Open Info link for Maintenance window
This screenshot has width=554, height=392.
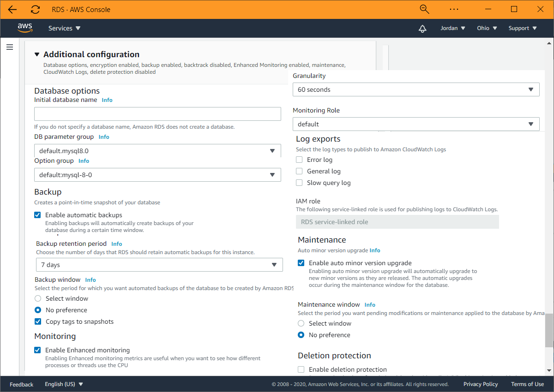[370, 305]
